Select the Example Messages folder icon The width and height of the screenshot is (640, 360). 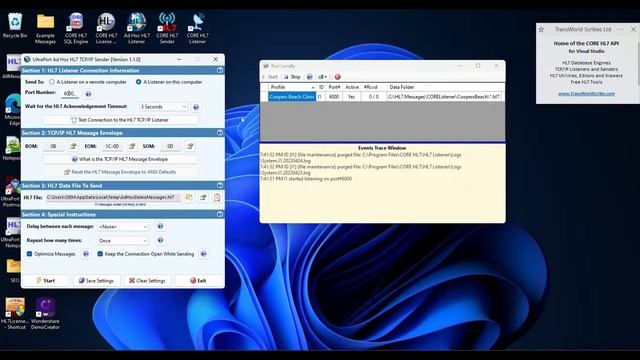pyautogui.click(x=45, y=28)
